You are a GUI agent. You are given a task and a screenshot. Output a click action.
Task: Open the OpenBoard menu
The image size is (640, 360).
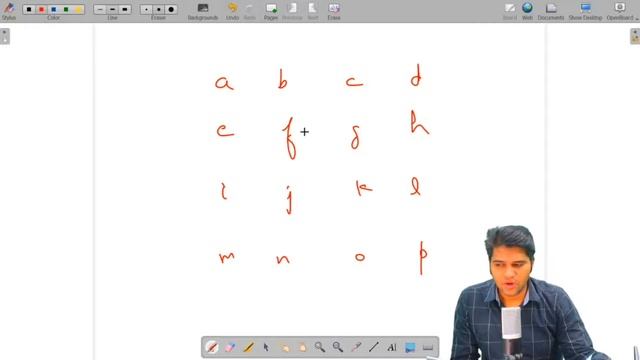click(620, 11)
